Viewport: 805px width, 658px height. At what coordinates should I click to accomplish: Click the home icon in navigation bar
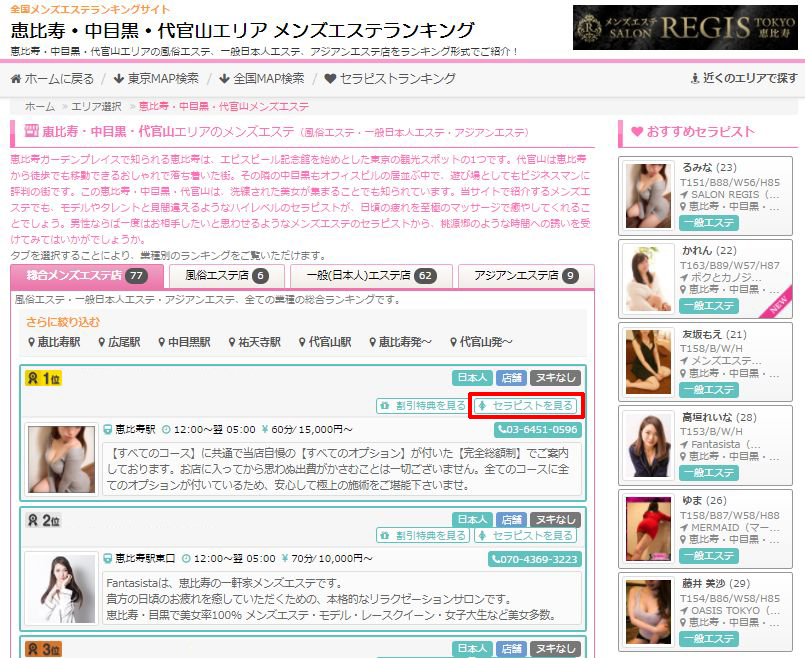(x=17, y=78)
